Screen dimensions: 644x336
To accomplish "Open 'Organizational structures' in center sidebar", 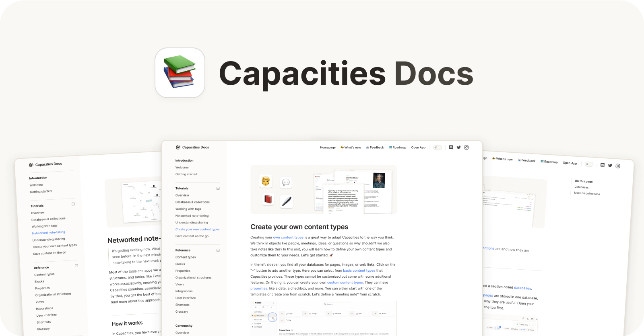I will coord(193,278).
